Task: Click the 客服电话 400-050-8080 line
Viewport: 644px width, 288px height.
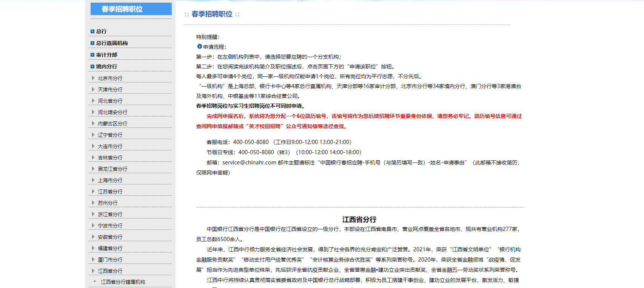Action: [279, 142]
